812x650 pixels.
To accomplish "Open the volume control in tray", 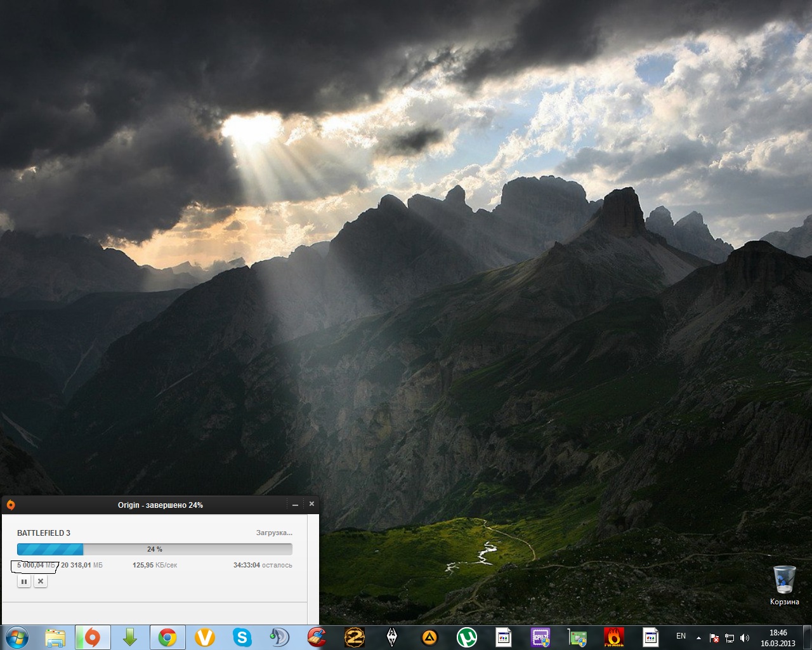I will (744, 637).
